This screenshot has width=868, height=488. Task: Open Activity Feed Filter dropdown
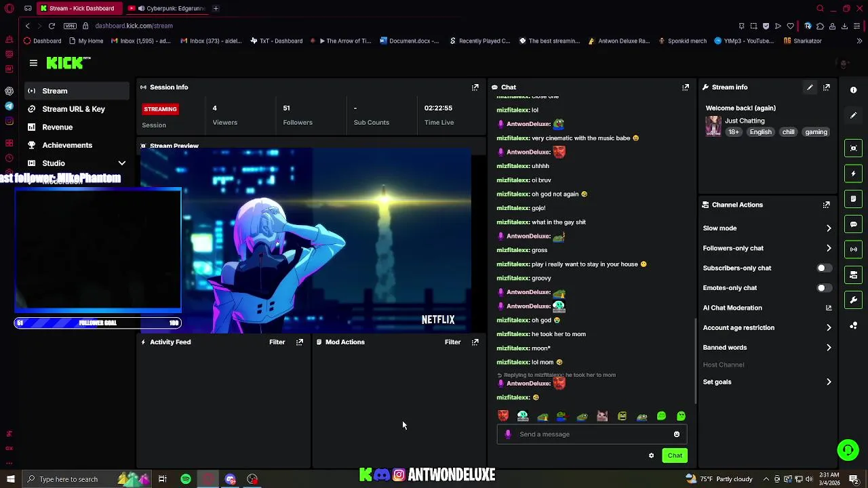tap(277, 342)
